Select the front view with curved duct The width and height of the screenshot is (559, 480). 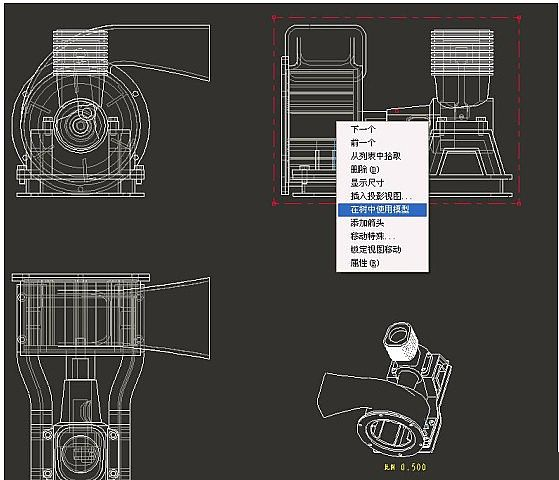pos(111,111)
